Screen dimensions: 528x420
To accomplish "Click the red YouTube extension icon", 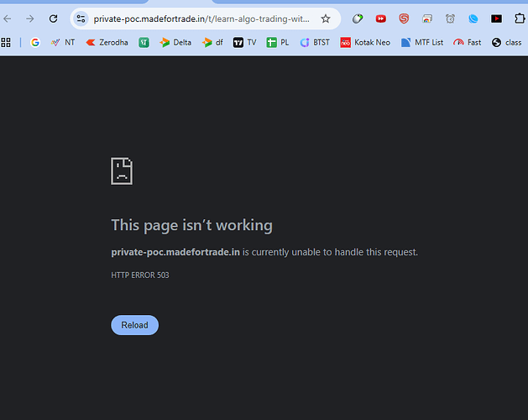I will click(381, 18).
